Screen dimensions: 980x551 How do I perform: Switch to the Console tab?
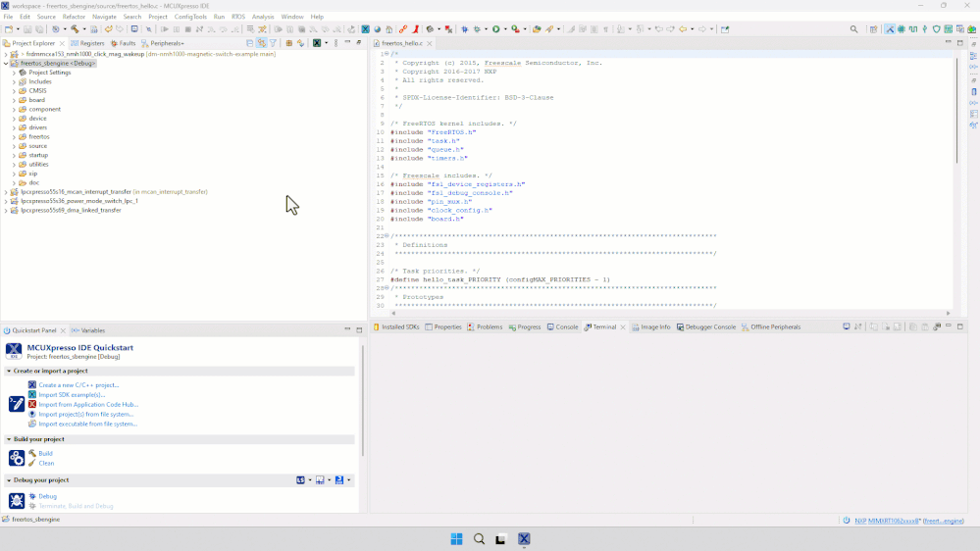click(562, 326)
